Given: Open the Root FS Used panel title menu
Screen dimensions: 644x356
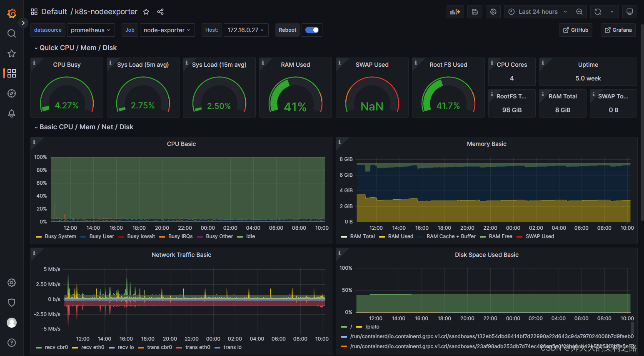Looking at the screenshot, I should [x=448, y=65].
